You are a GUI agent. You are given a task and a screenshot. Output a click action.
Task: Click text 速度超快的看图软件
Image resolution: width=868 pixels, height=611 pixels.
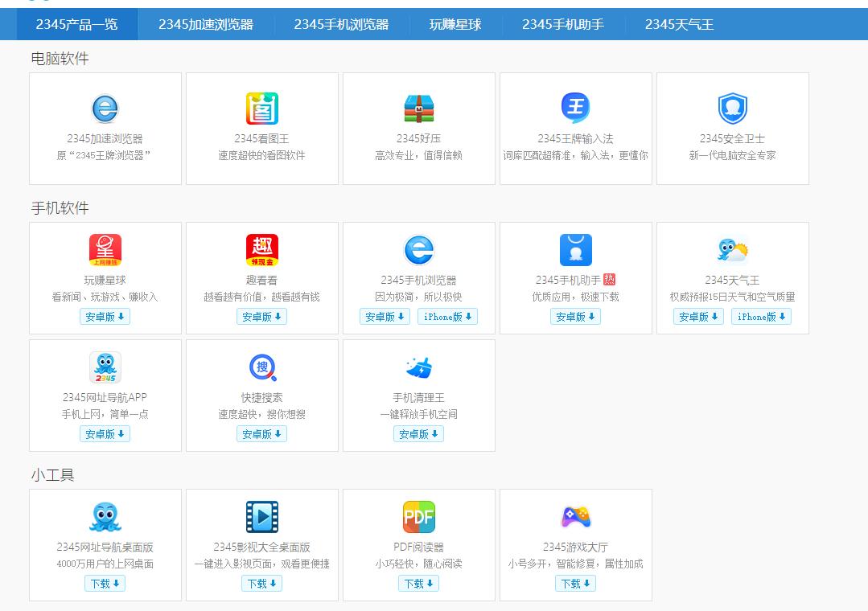261,155
